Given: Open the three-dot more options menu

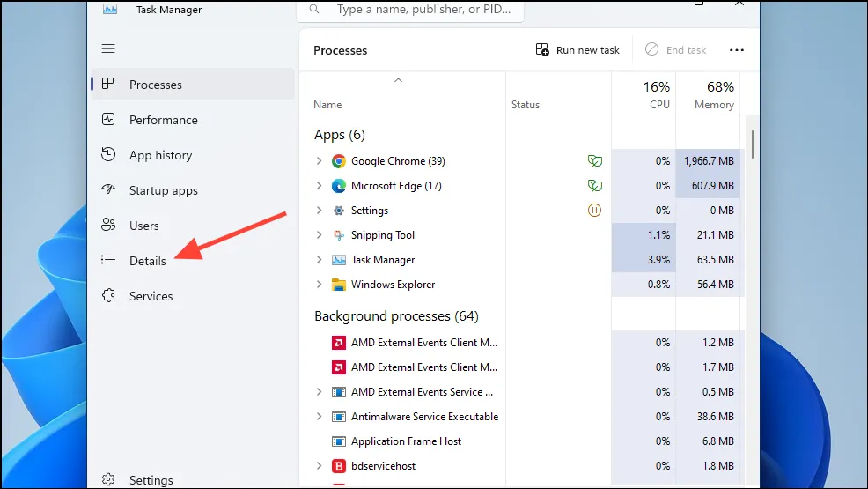Looking at the screenshot, I should tap(737, 50).
